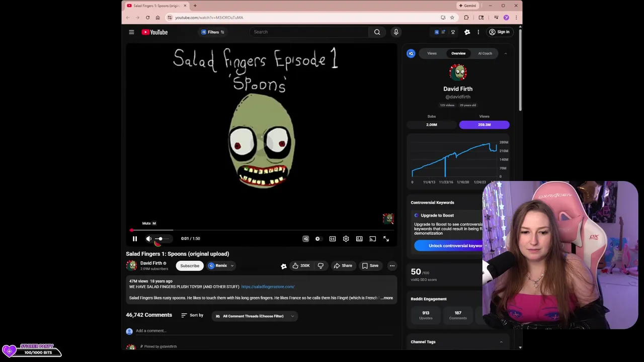
Task: Enter full screen mode
Action: click(386, 239)
